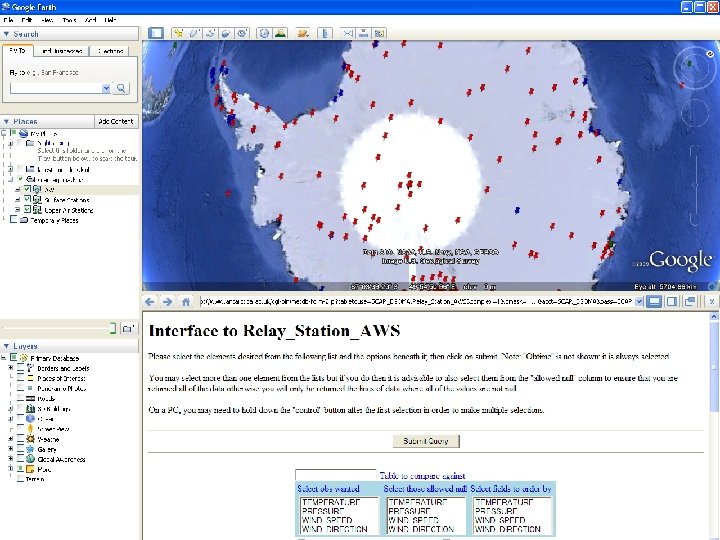Toggle the sunlight landscape icon
The width and height of the screenshot is (720, 540).
[x=280, y=33]
